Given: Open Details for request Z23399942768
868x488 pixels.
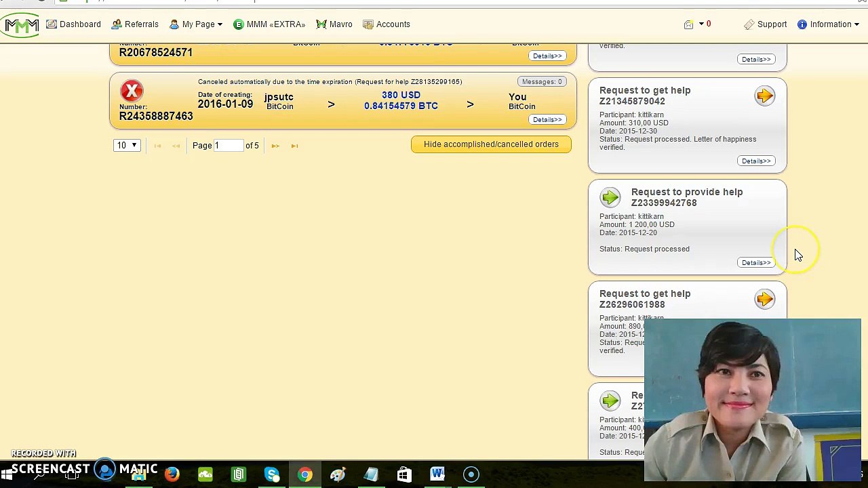Looking at the screenshot, I should pos(756,262).
